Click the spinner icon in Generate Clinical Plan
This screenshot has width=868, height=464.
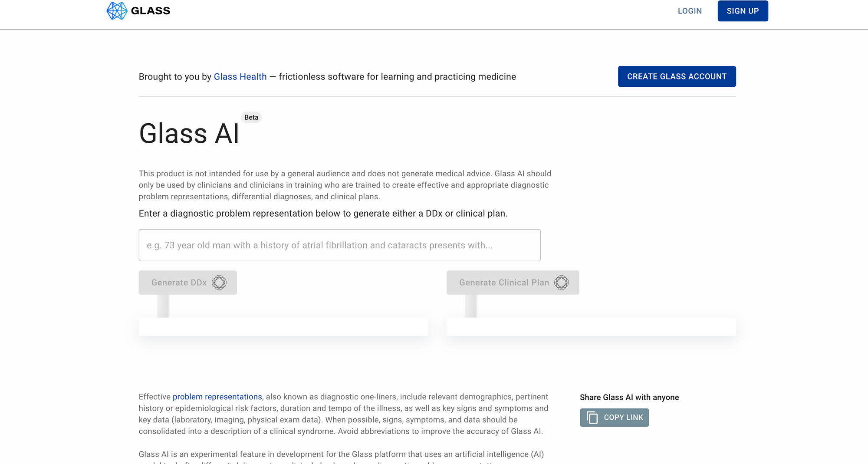[562, 283]
